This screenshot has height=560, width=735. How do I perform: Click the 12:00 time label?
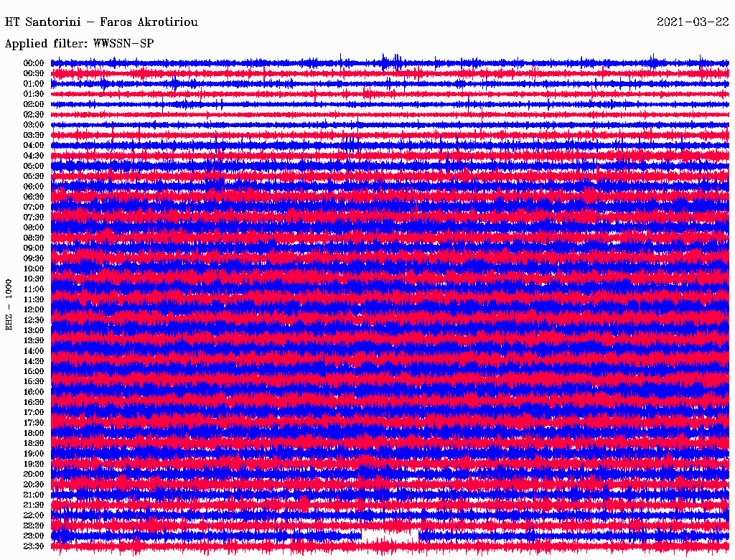click(x=34, y=310)
